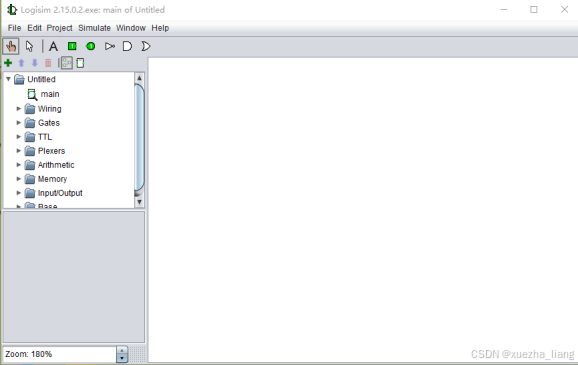The width and height of the screenshot is (578, 365).
Task: Select the main circuit in tree
Action: (x=50, y=94)
